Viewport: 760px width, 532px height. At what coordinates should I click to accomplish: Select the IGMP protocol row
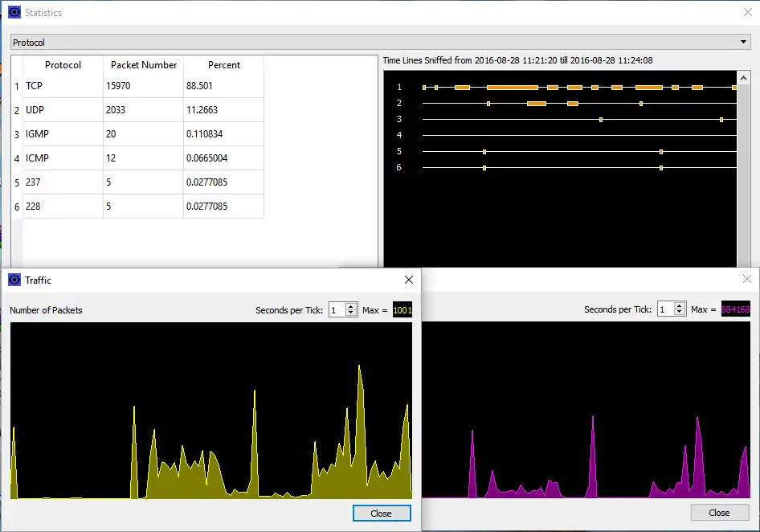[62, 133]
